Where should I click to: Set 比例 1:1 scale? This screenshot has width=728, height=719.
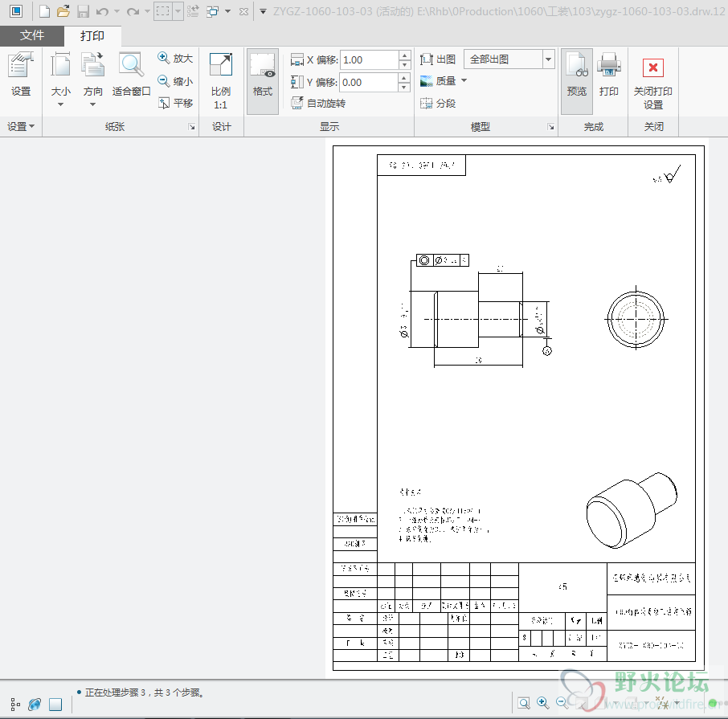click(220, 81)
